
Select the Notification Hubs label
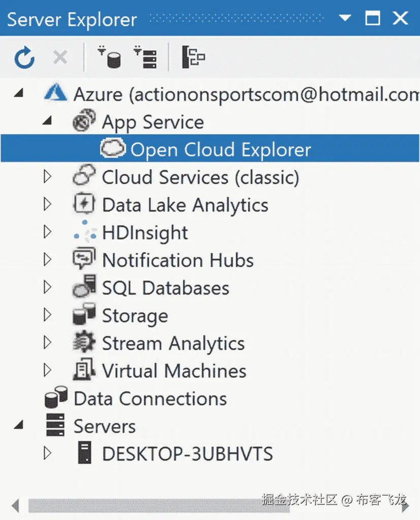point(178,260)
